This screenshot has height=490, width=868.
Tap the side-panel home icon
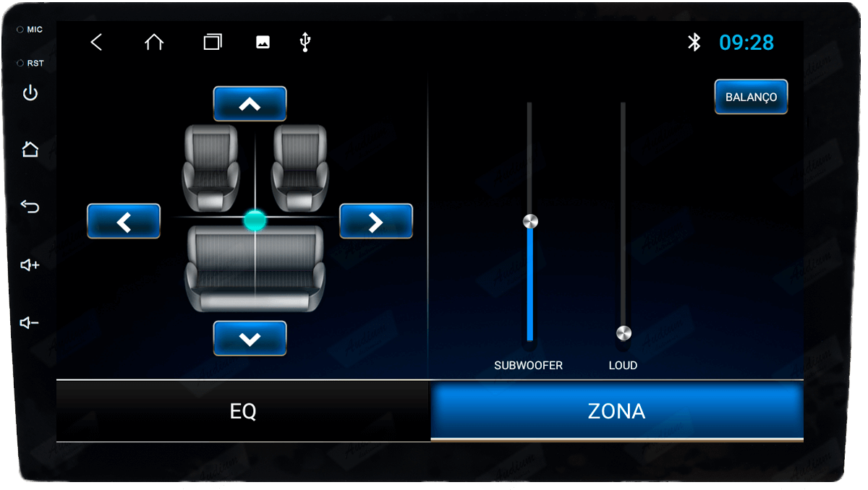click(30, 150)
